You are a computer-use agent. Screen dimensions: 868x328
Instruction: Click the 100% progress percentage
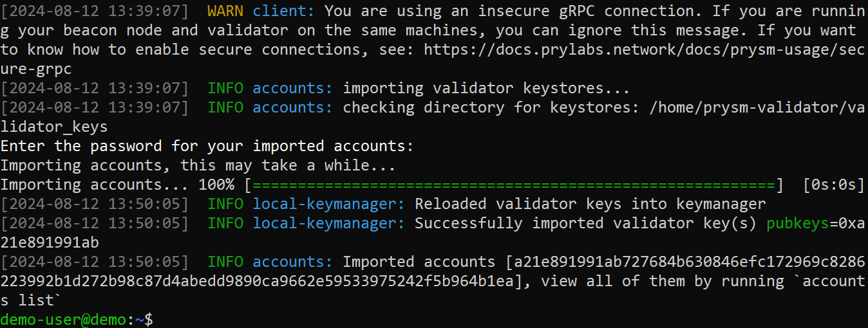216,185
